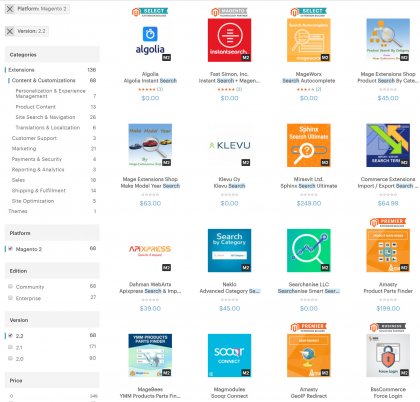The image size is (420, 402).
Task: Collapse the Platform filter section
Action: coord(52,233)
